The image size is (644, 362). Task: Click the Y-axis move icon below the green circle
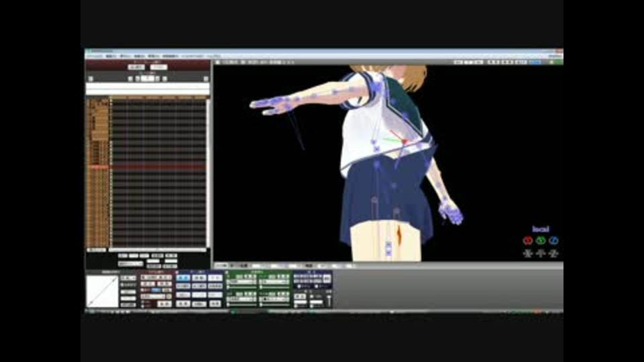point(541,253)
